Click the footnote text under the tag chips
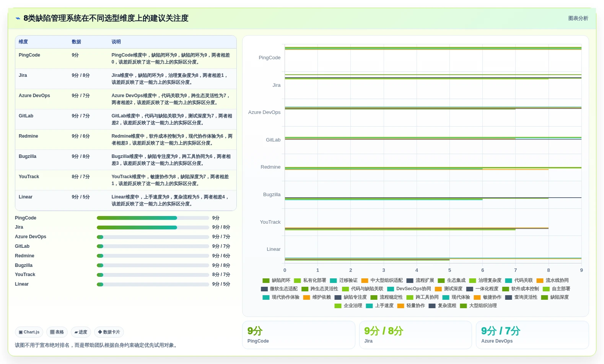604x364 pixels. pyautogui.click(x=97, y=346)
